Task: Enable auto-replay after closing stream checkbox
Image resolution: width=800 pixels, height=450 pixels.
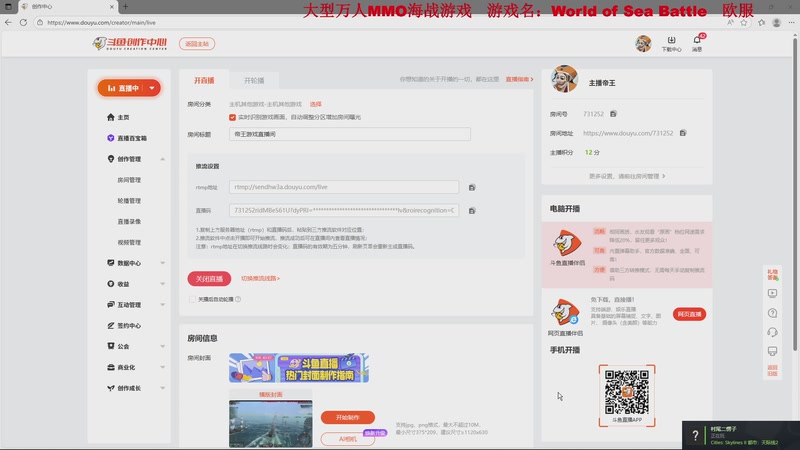Action: click(192, 299)
